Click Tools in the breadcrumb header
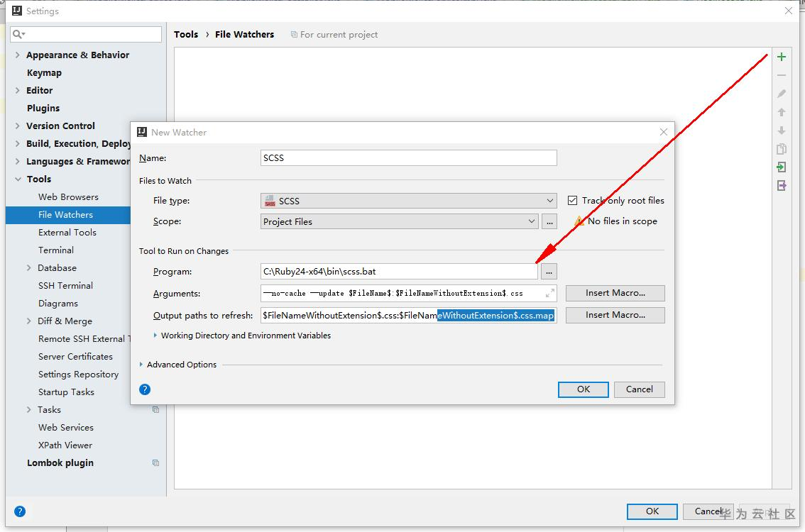Viewport: 805px width, 532px height. (186, 34)
